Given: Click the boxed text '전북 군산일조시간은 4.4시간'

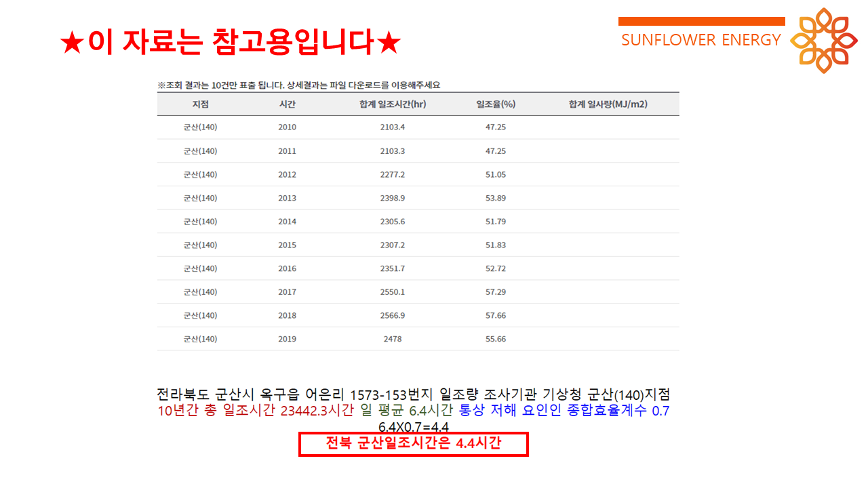Looking at the screenshot, I should point(414,444).
